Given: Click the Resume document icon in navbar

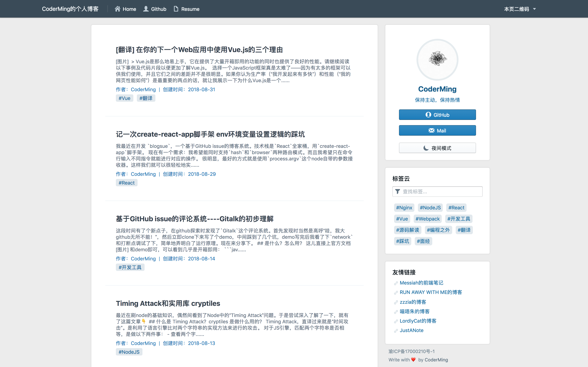Looking at the screenshot, I should [176, 9].
